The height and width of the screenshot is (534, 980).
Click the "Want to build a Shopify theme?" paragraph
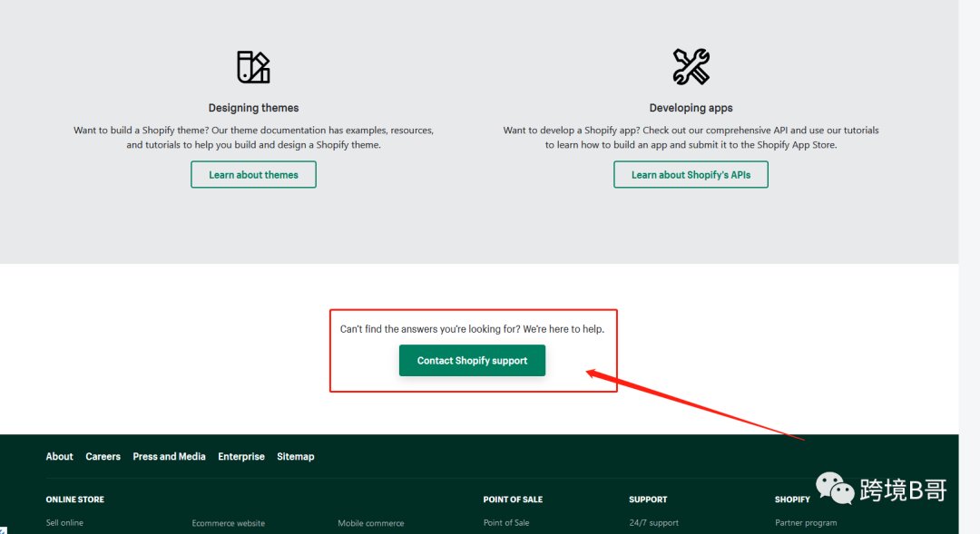click(253, 138)
